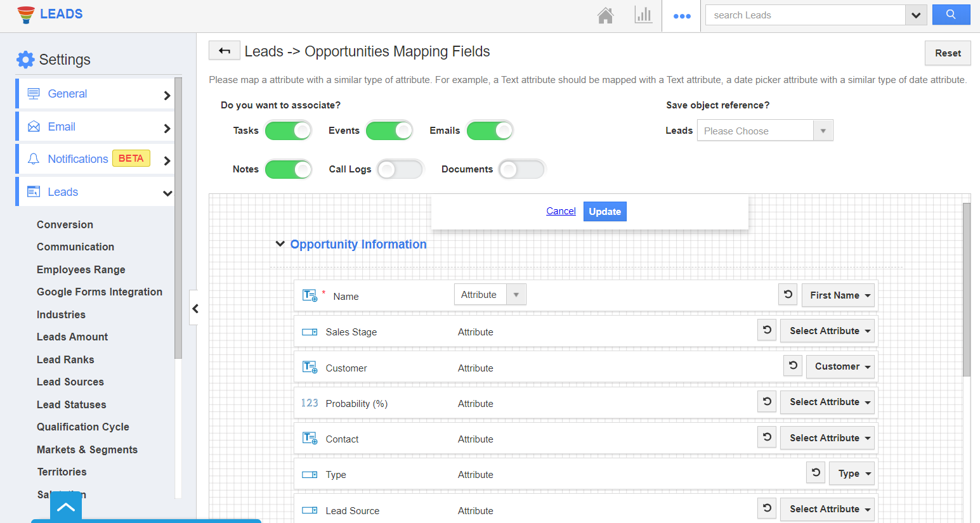Open Select Attribute dropdown for Lead Source
This screenshot has width=980, height=523.
point(828,508)
